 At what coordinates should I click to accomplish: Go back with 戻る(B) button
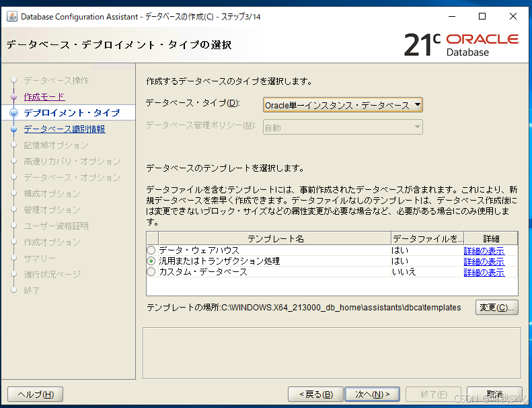(316, 394)
